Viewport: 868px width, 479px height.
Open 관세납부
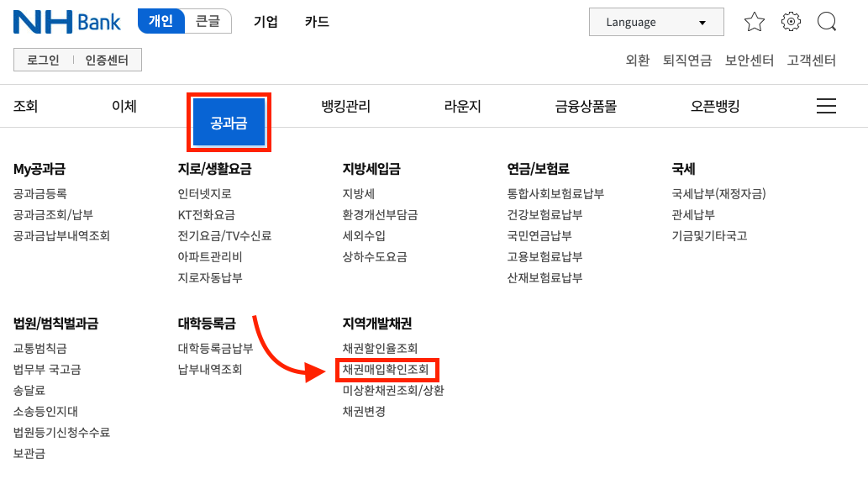(693, 215)
